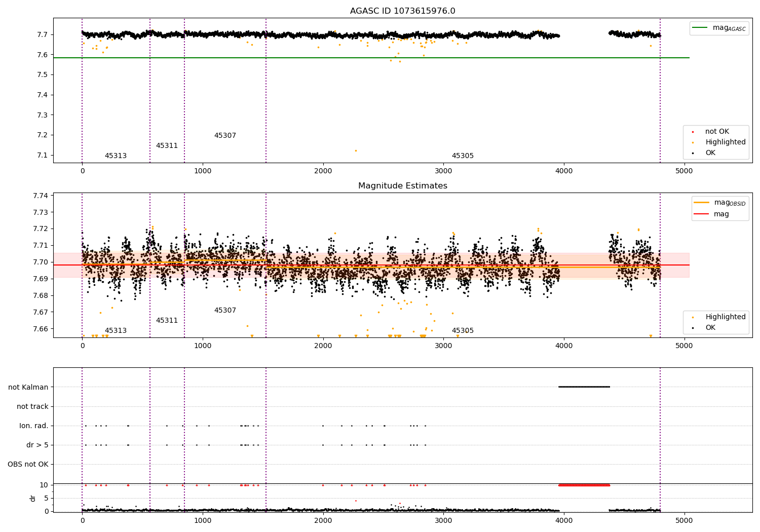Click the "not OK" legend entry

click(x=711, y=132)
